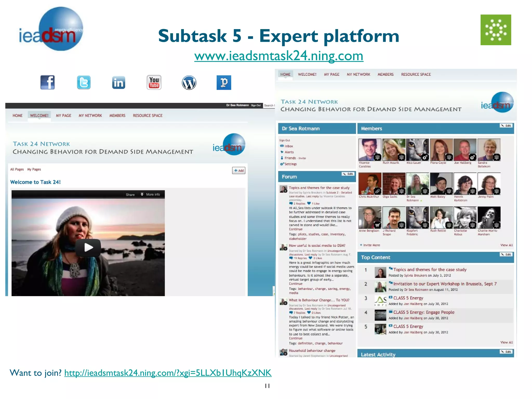
Task: Play the Welcome to Task 24 video
Action: pos(88,248)
